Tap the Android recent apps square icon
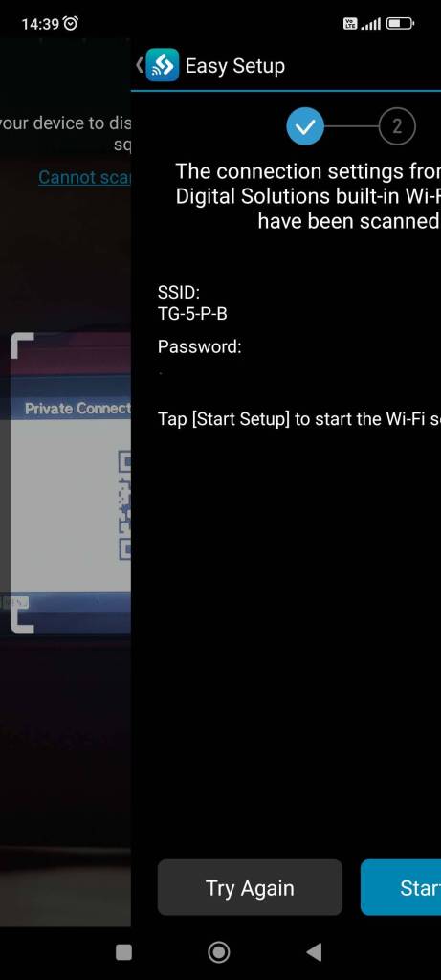441x980 pixels. 124,952
